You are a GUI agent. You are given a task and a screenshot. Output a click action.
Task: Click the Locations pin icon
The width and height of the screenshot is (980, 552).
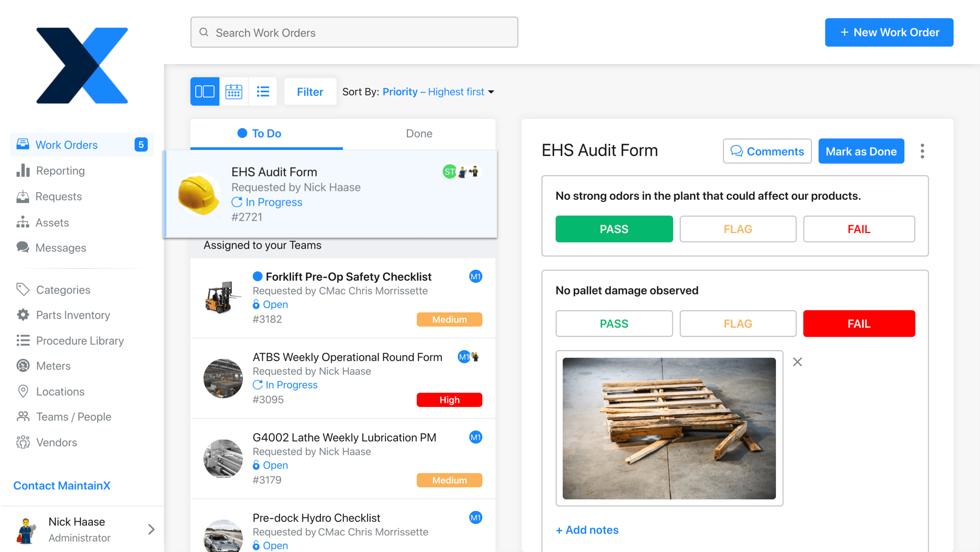[x=23, y=391]
